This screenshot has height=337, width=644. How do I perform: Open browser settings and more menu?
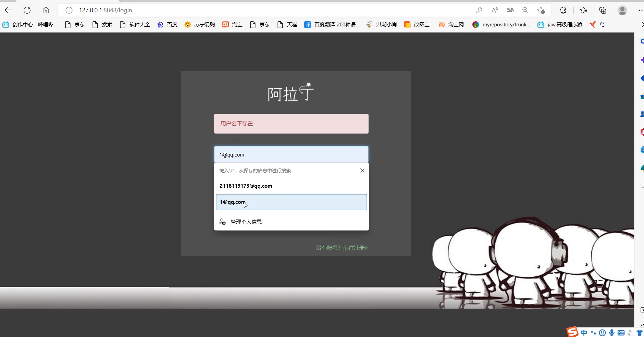(641, 10)
